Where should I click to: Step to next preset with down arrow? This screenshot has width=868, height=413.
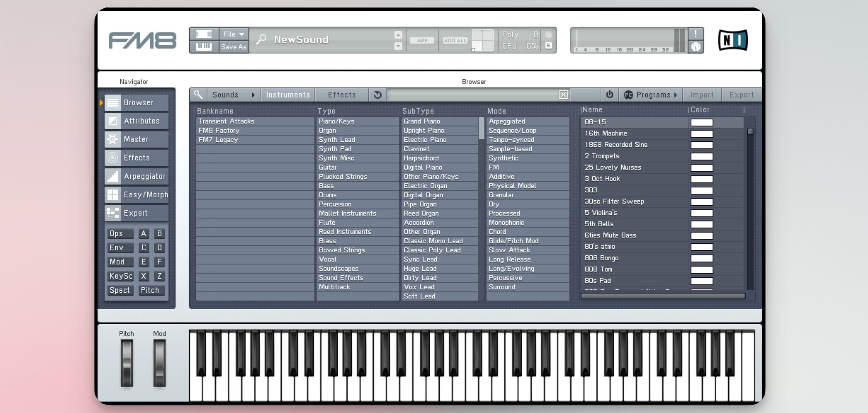click(398, 46)
